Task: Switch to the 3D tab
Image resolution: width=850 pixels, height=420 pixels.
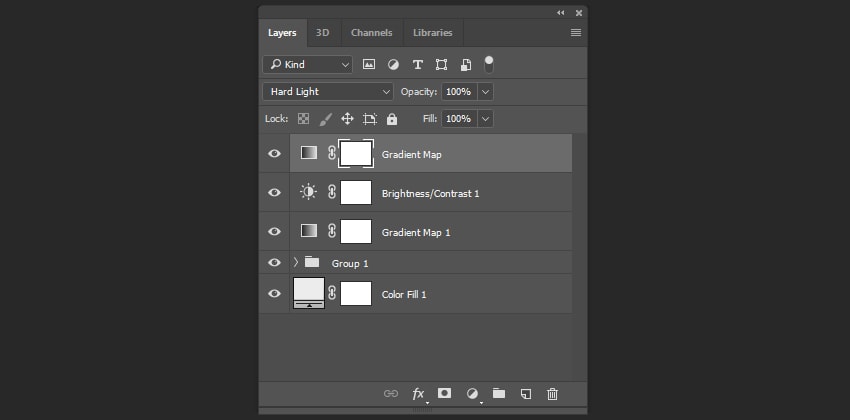Action: pyautogui.click(x=323, y=33)
